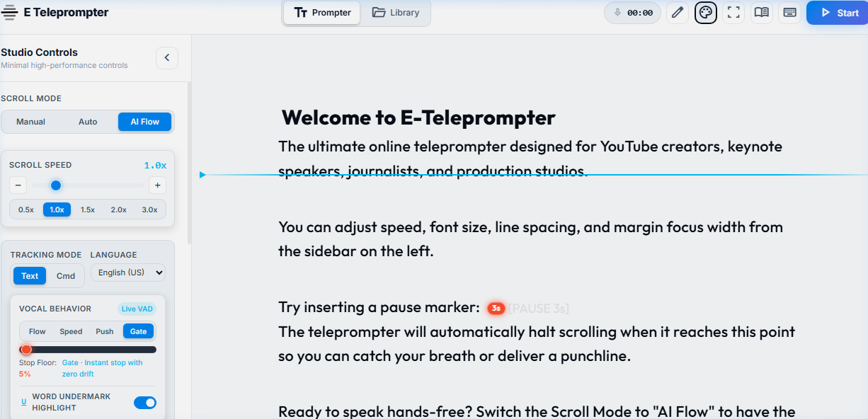Click the sidebar vertical scrollbar
This screenshot has height=419, width=868.
pos(189,163)
